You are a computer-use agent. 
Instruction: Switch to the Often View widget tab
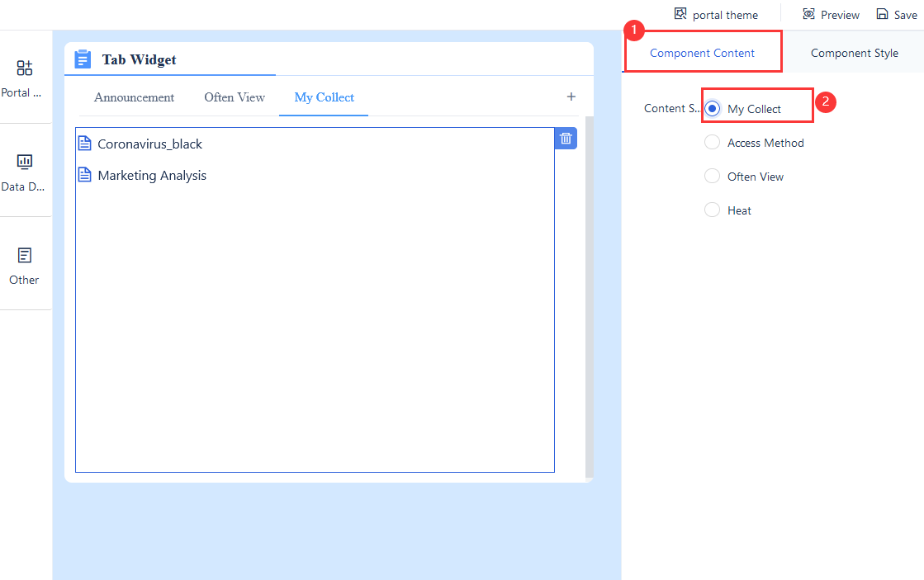click(235, 97)
